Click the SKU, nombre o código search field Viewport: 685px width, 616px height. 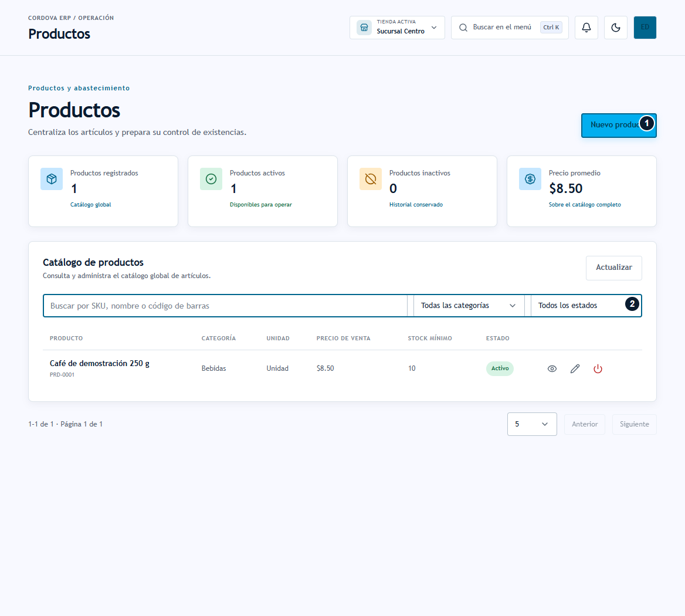click(x=225, y=306)
